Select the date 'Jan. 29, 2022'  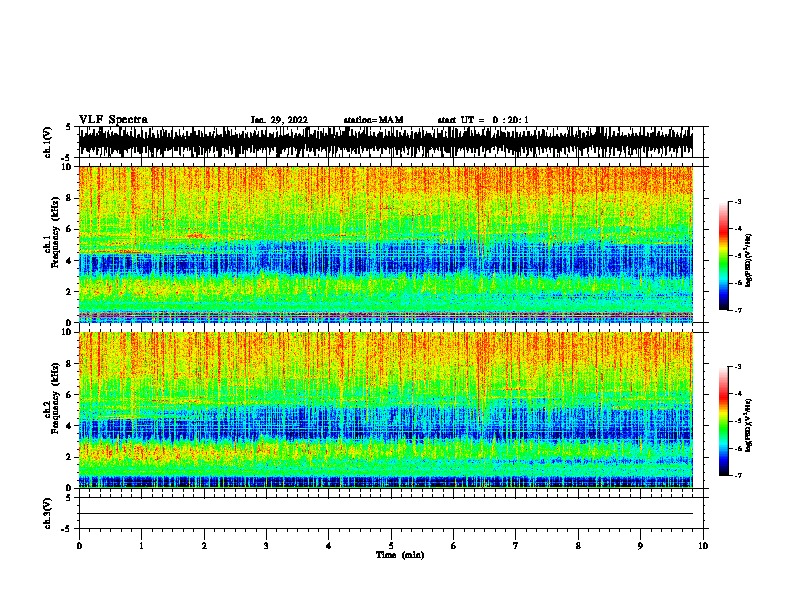pos(279,120)
